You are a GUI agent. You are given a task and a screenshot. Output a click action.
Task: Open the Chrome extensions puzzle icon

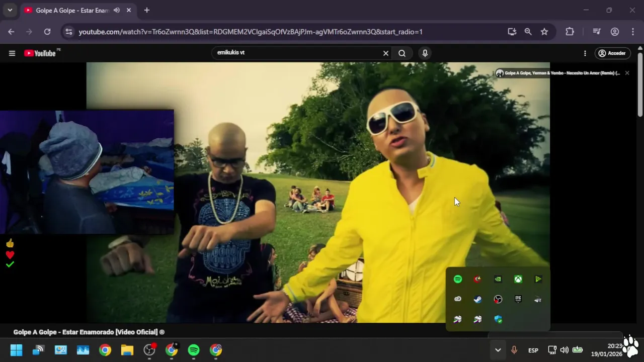coord(570,32)
